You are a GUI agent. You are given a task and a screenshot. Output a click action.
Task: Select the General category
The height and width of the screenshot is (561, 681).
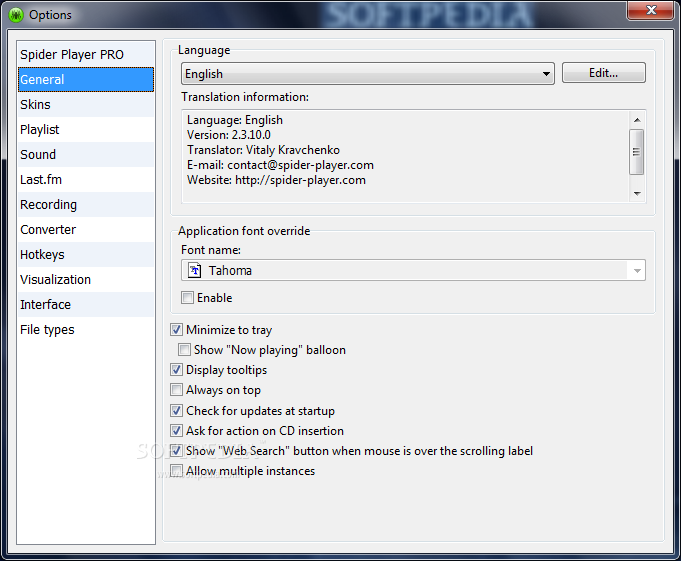(x=86, y=79)
